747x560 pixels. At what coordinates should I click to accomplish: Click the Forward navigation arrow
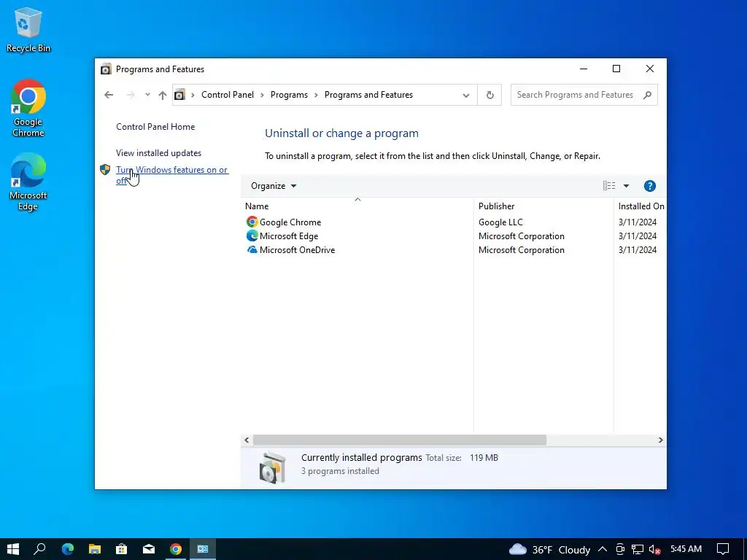130,95
